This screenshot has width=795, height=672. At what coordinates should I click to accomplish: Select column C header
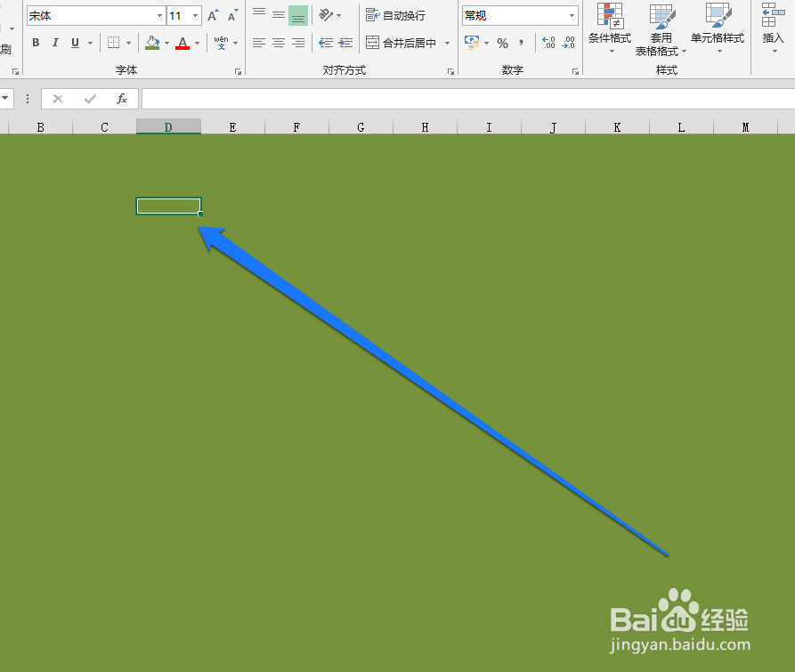tap(104, 127)
